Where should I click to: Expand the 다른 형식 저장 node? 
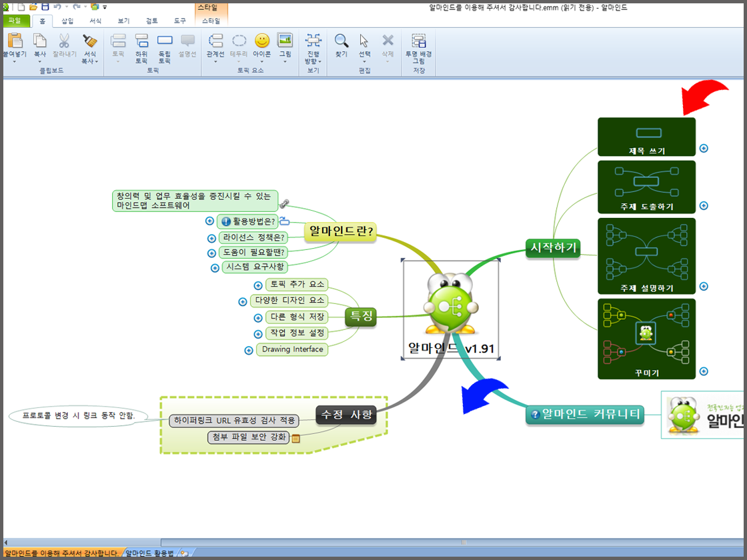click(258, 317)
